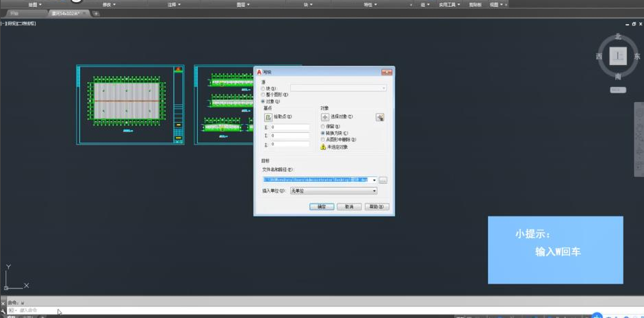The width and height of the screenshot is (644, 318).
Task: Open the 剪贴板 ribbon panel
Action: [475, 5]
